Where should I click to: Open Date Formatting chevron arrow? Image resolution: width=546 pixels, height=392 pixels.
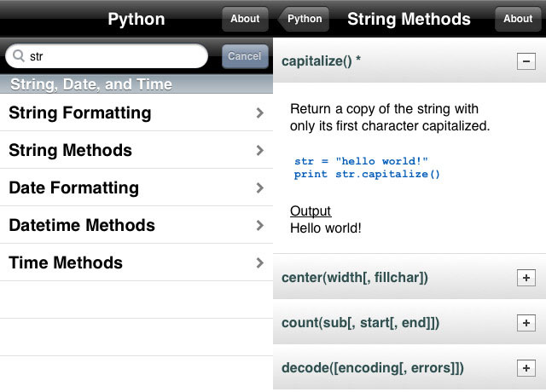tap(259, 187)
